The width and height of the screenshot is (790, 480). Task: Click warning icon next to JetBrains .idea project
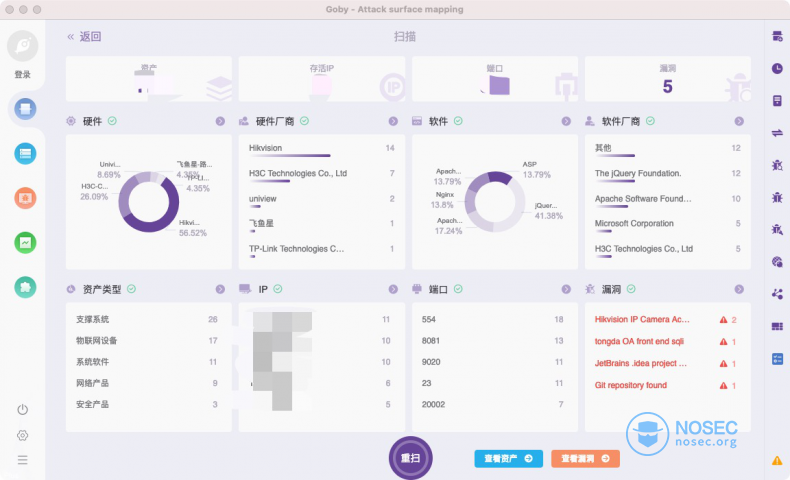(x=723, y=364)
